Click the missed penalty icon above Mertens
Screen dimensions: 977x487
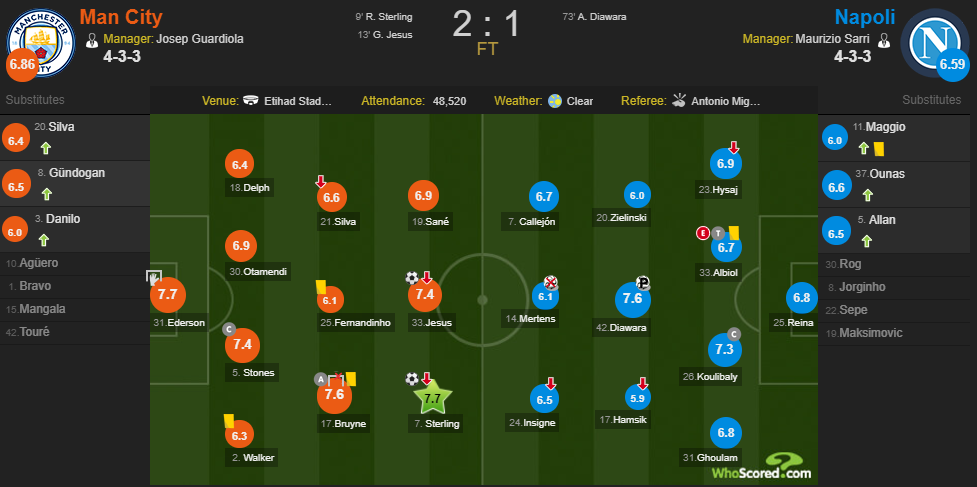[550, 283]
